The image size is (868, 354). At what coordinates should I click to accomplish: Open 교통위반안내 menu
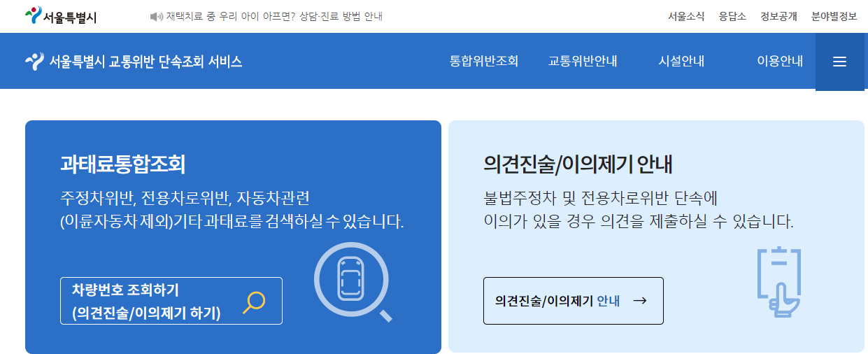tap(583, 61)
